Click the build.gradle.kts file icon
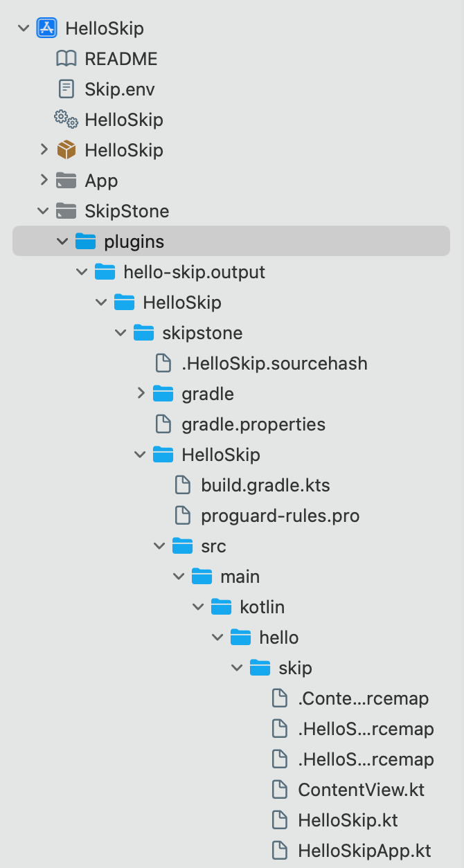 (x=183, y=485)
